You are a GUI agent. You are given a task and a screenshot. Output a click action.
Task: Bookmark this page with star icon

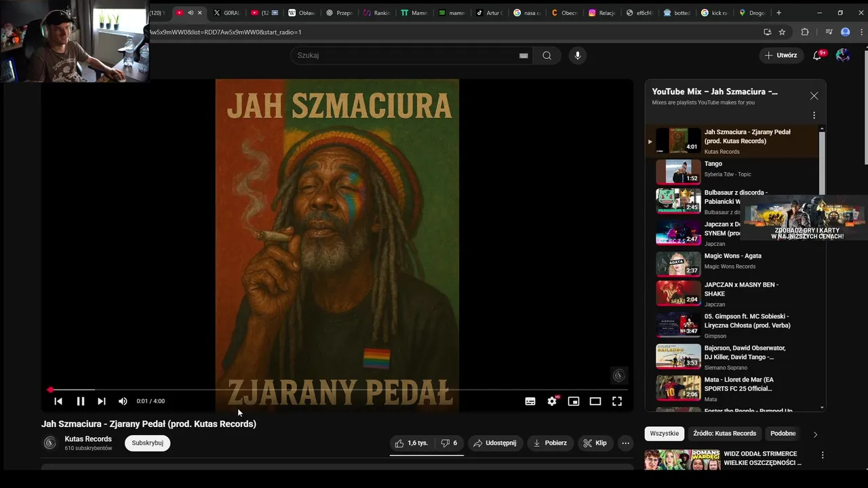[782, 32]
